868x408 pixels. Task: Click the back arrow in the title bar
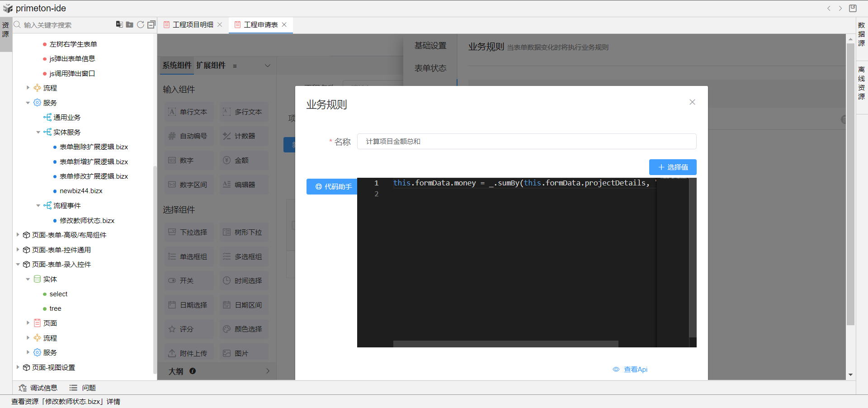[x=829, y=8]
